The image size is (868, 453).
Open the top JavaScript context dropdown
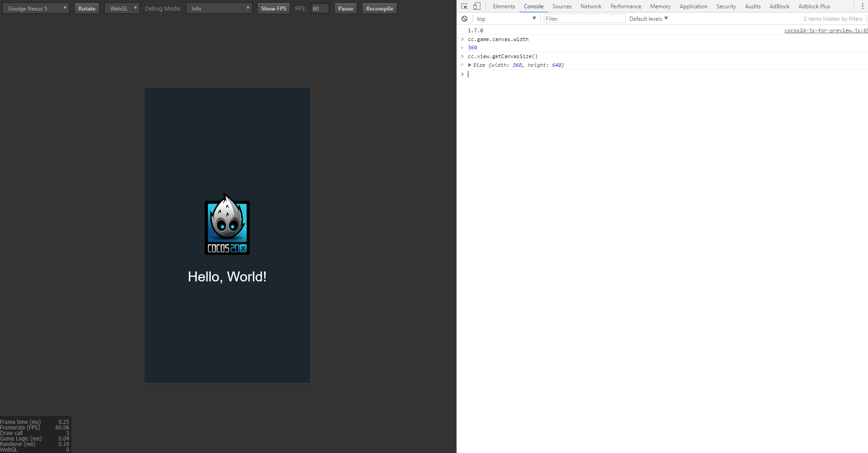[506, 19]
